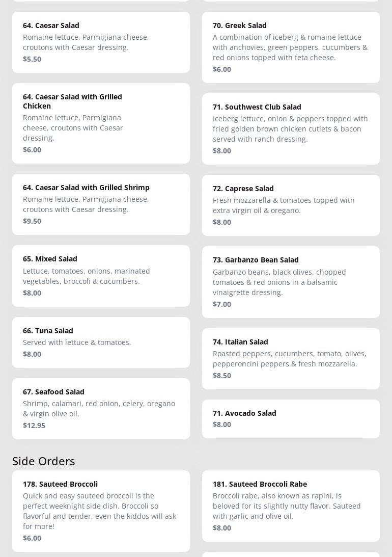Click the Tuna Salad title
The height and width of the screenshot is (557, 392).
pyautogui.click(x=48, y=331)
